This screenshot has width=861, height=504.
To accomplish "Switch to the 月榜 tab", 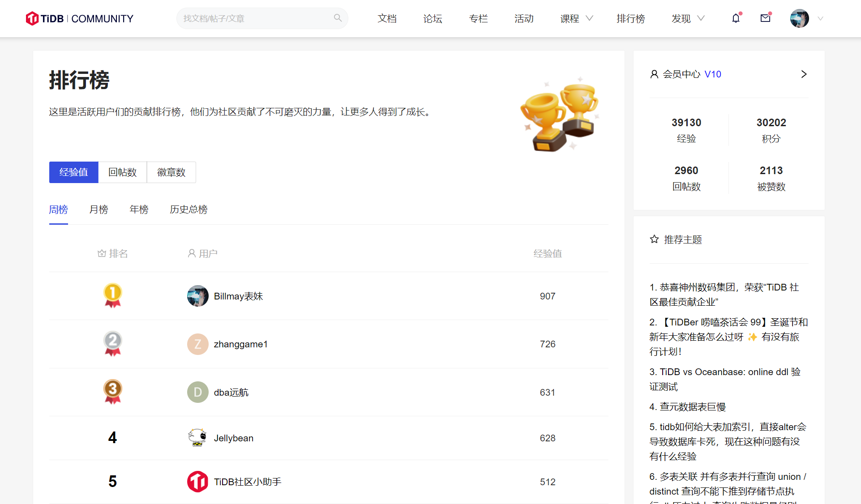I will 99,209.
